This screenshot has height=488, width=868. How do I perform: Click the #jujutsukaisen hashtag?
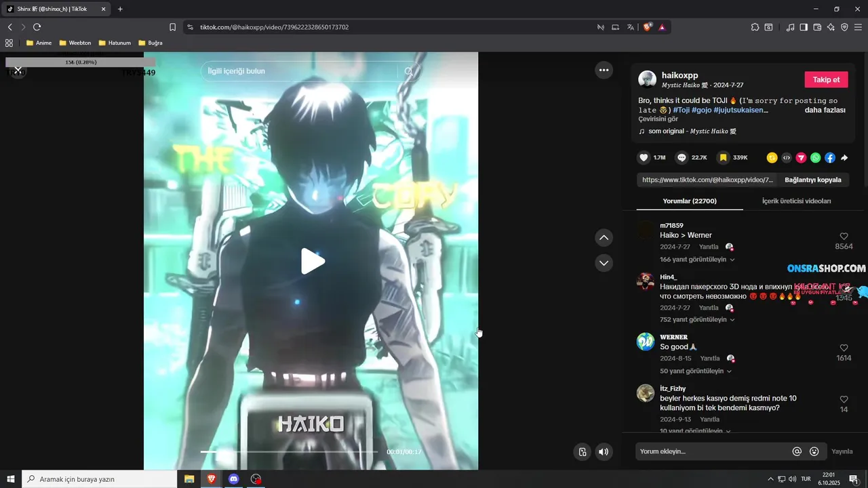pyautogui.click(x=741, y=110)
